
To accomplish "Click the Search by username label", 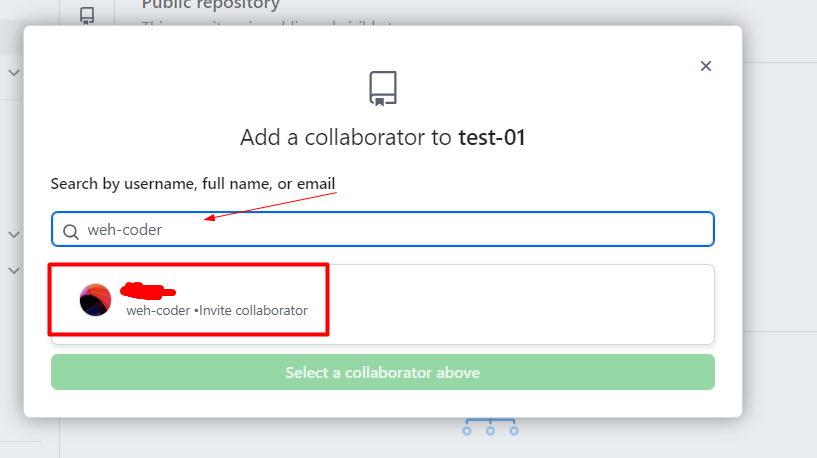I will point(193,183).
